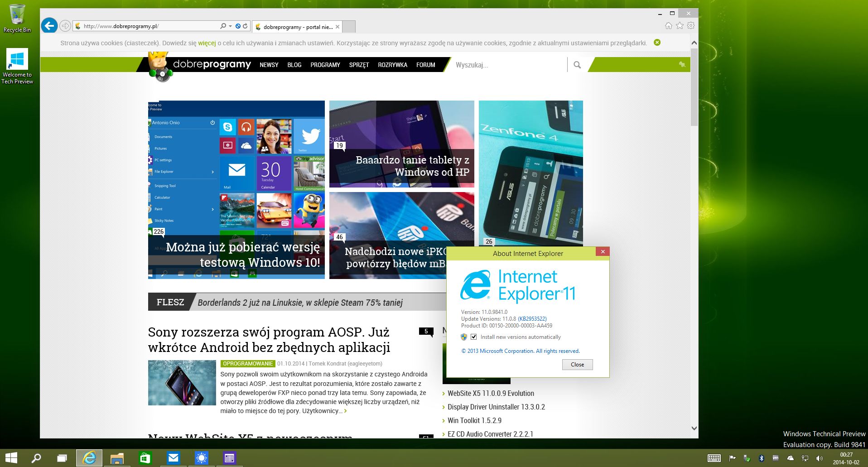Image resolution: width=868 pixels, height=467 pixels.
Task: Switch to the dobreprogramy tab
Action: [298, 27]
